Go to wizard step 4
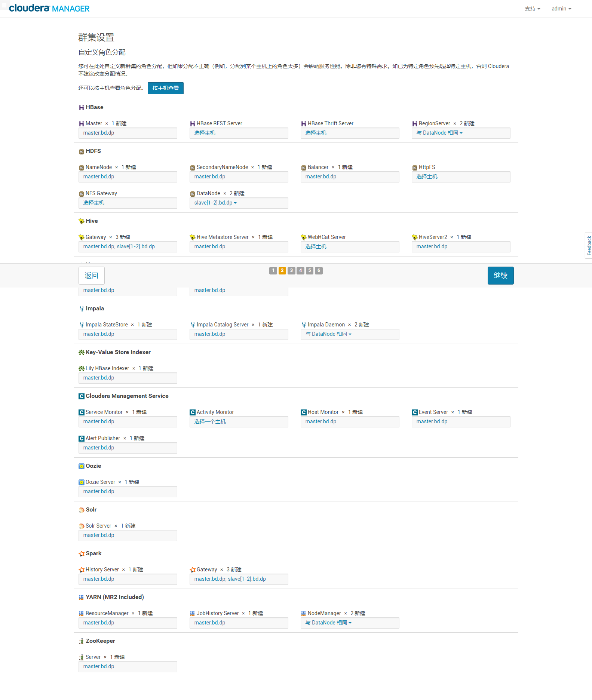Viewport: 592px width, 700px height. pyautogui.click(x=301, y=270)
